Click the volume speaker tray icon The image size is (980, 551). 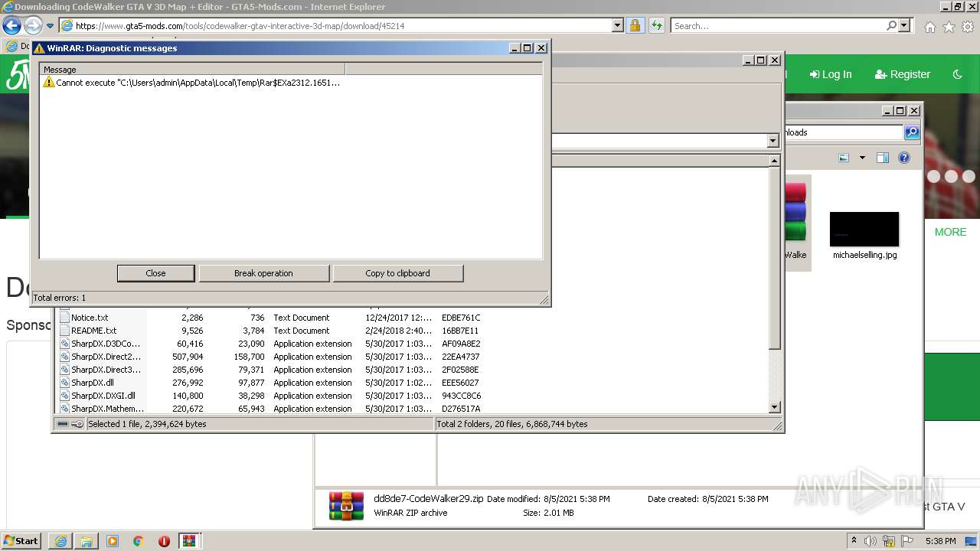click(871, 541)
